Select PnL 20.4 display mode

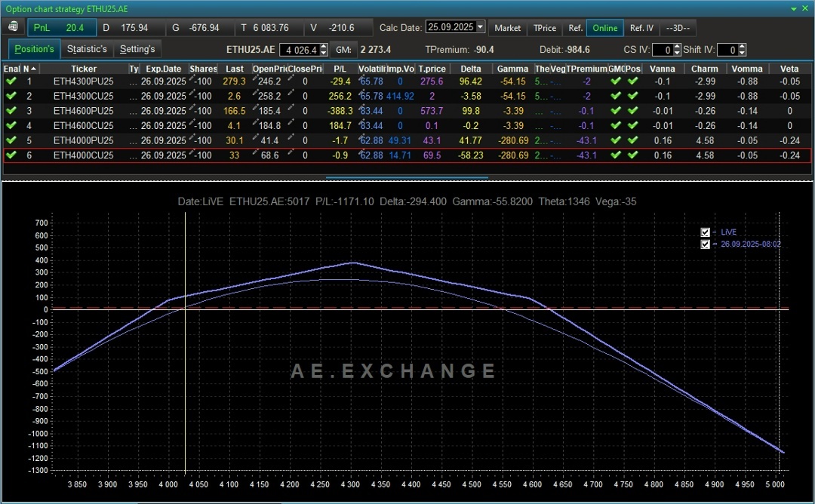(x=62, y=27)
